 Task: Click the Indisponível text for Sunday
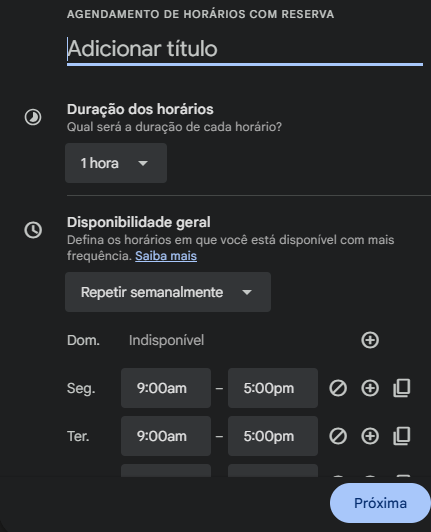point(166,340)
